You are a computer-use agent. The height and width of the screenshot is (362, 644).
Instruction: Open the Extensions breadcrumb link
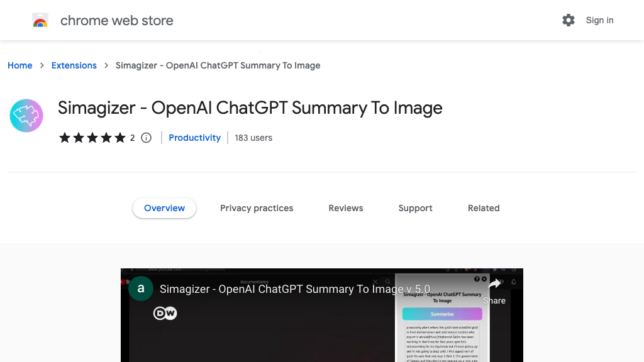pos(74,65)
